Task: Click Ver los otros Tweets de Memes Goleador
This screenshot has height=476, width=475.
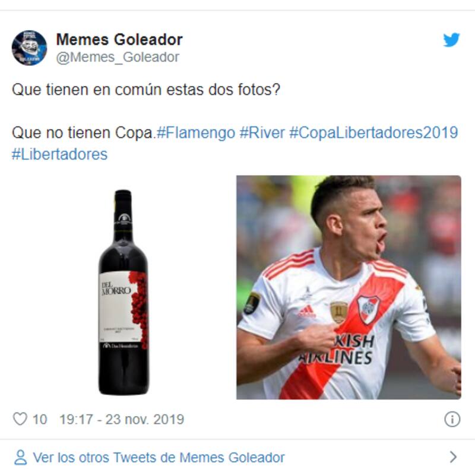Action: coord(159,457)
